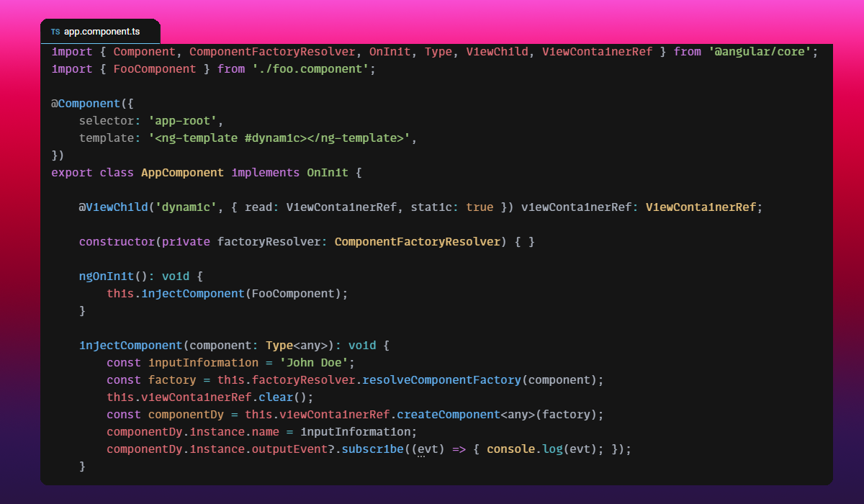This screenshot has height=504, width=864.
Task: Click the constructor keyword
Action: (x=117, y=241)
